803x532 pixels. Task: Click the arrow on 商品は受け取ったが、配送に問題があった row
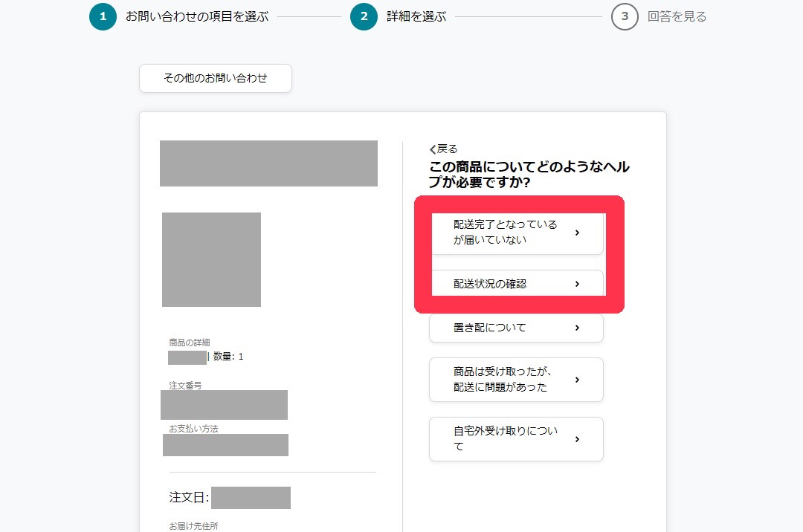click(x=577, y=380)
